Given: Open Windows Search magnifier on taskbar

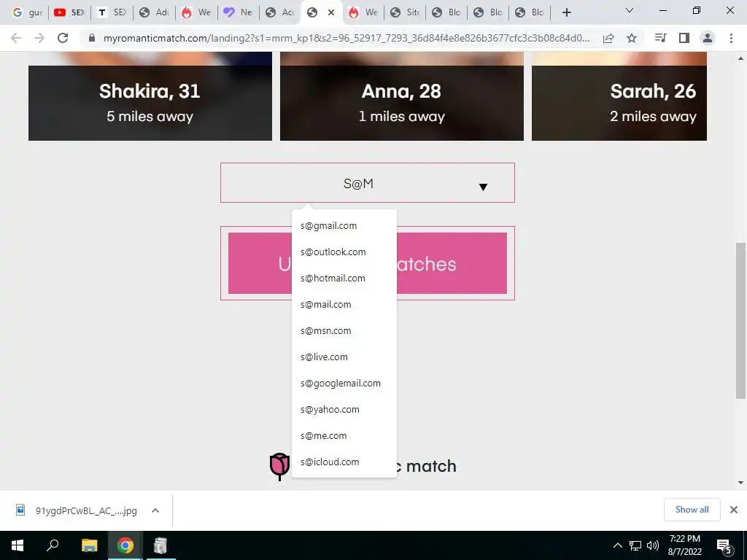Looking at the screenshot, I should click(x=53, y=545).
